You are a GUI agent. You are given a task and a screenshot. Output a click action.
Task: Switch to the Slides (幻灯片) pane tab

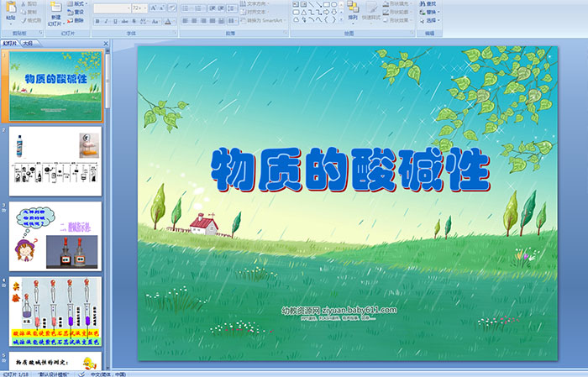[10, 43]
